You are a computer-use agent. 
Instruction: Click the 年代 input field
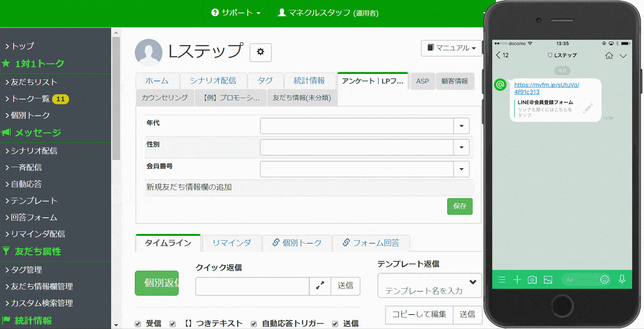point(357,126)
